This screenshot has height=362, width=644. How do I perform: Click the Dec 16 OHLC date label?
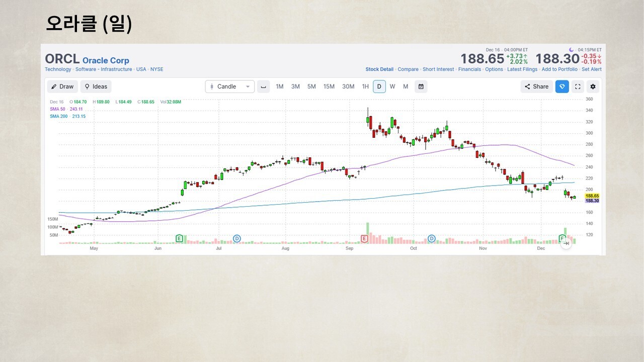coord(57,102)
